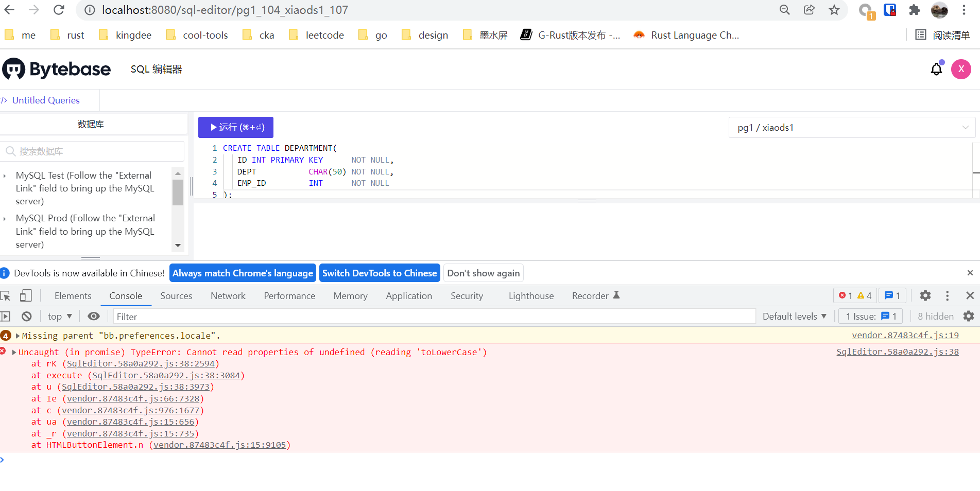Viewport: 980px width, 491px height.
Task: Open the pg1 / xiaods1 connection dropdown
Action: [x=851, y=127]
